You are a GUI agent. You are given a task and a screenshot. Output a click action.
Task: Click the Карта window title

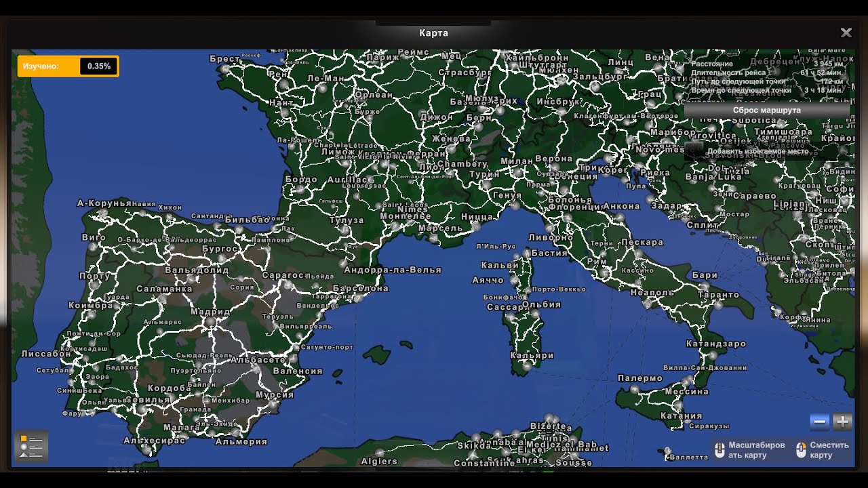pos(433,33)
